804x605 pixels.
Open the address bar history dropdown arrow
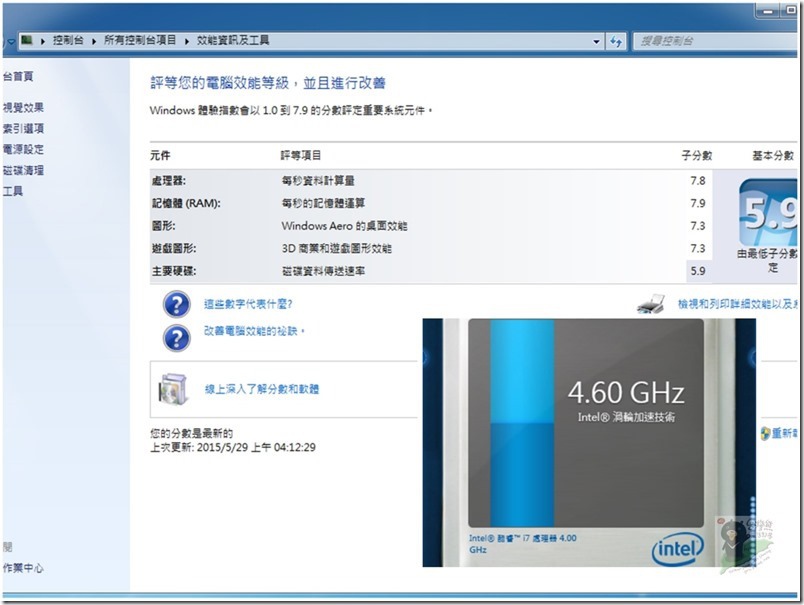596,42
